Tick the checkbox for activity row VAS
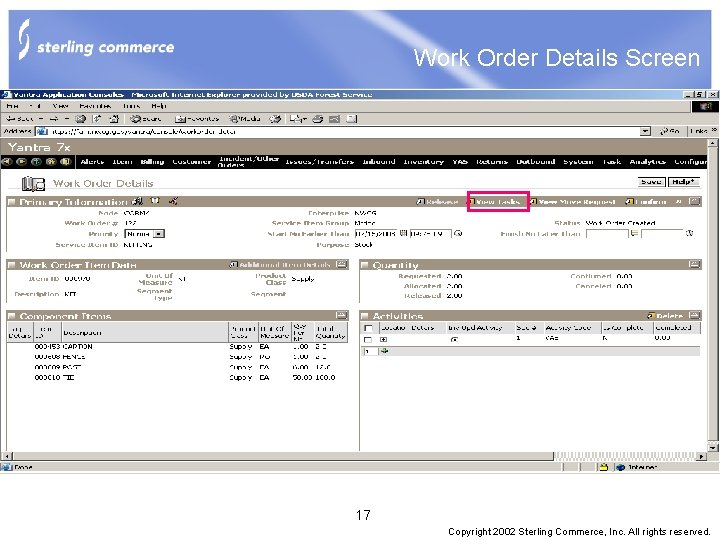Image resolution: width=720 pixels, height=540 pixels. tap(368, 340)
